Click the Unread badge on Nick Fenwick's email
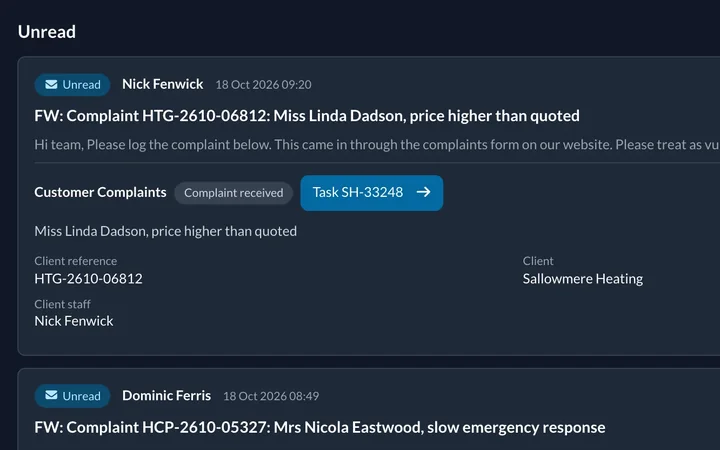The width and height of the screenshot is (720, 450). (x=72, y=85)
